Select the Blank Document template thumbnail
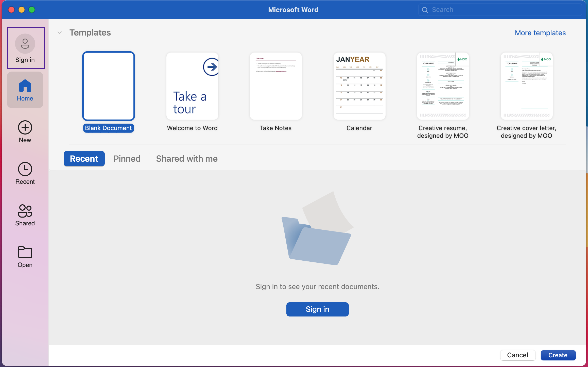Viewport: 588px width, 367px height. coord(109,86)
